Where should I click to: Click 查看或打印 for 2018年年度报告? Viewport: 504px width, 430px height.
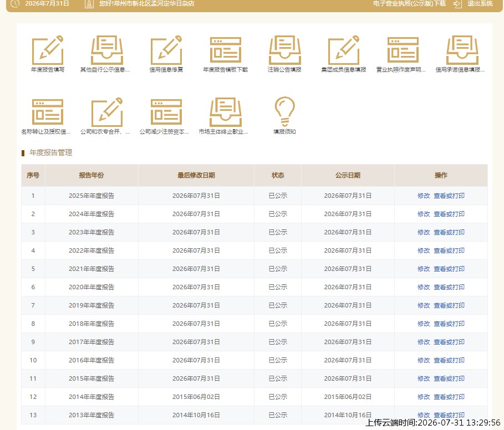449,324
